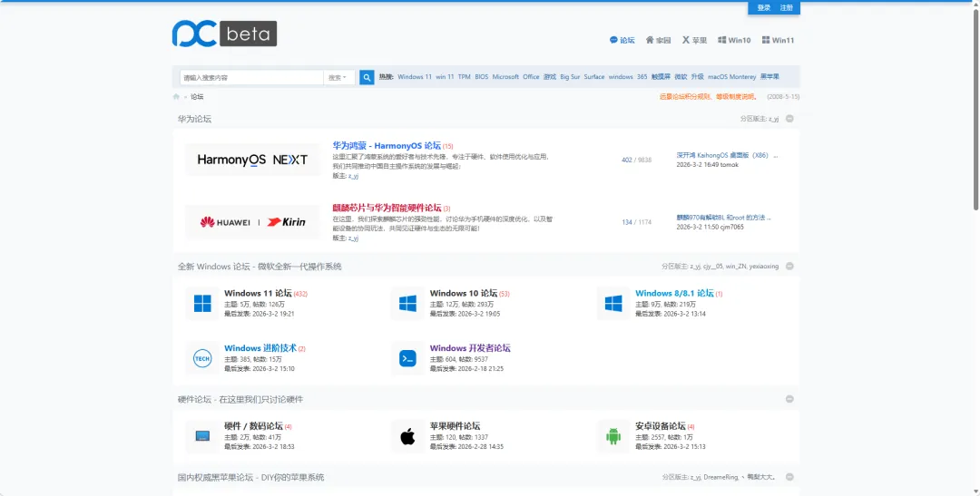This screenshot has width=980, height=496.
Task: Open the orange forum points rules announcement
Action: coord(709,97)
